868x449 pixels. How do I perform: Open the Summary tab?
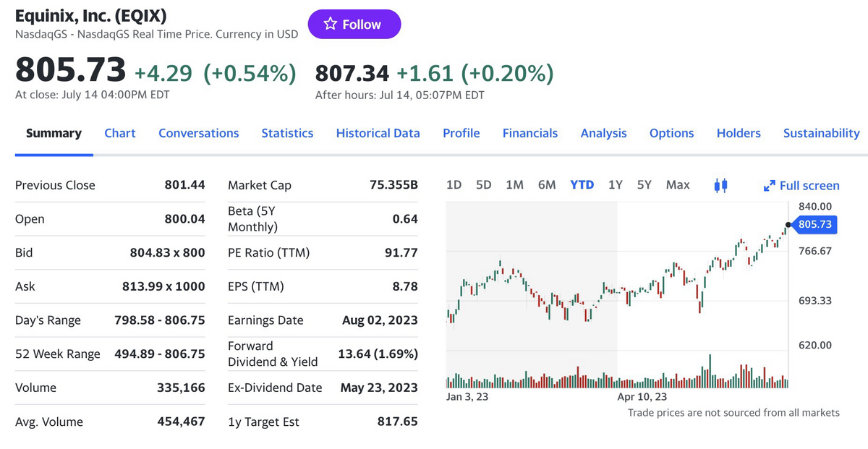[x=54, y=133]
